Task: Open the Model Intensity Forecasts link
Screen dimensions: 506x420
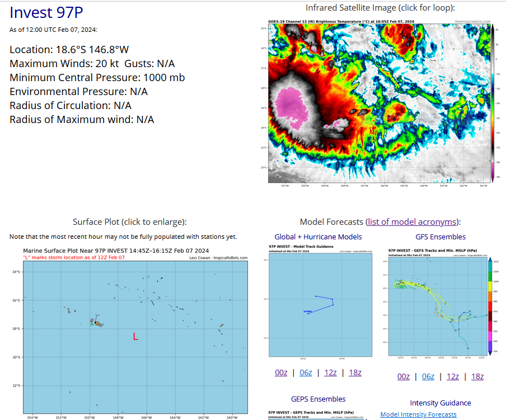Action: pos(418,414)
